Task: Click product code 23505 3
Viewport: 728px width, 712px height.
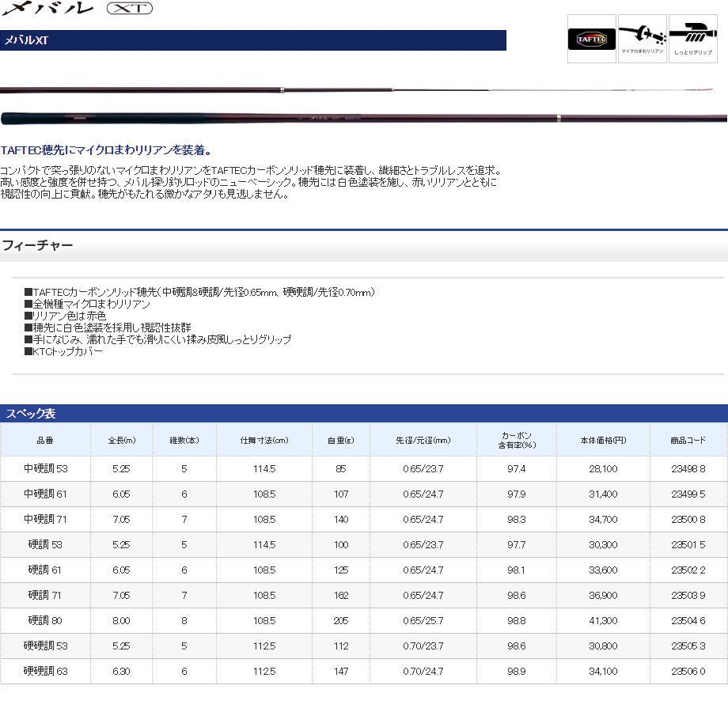Action: click(688, 646)
